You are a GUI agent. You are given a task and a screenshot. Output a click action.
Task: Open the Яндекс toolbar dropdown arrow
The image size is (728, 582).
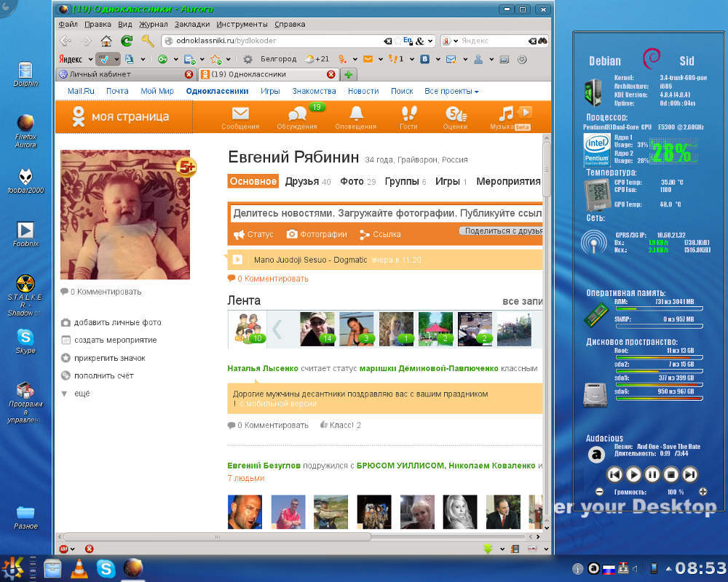point(90,60)
